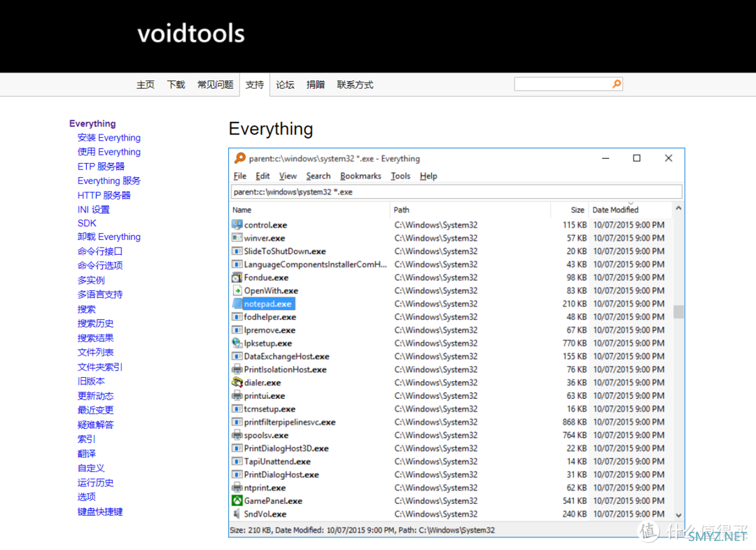
Task: Click the Fondue.exe file icon
Action: [237, 278]
